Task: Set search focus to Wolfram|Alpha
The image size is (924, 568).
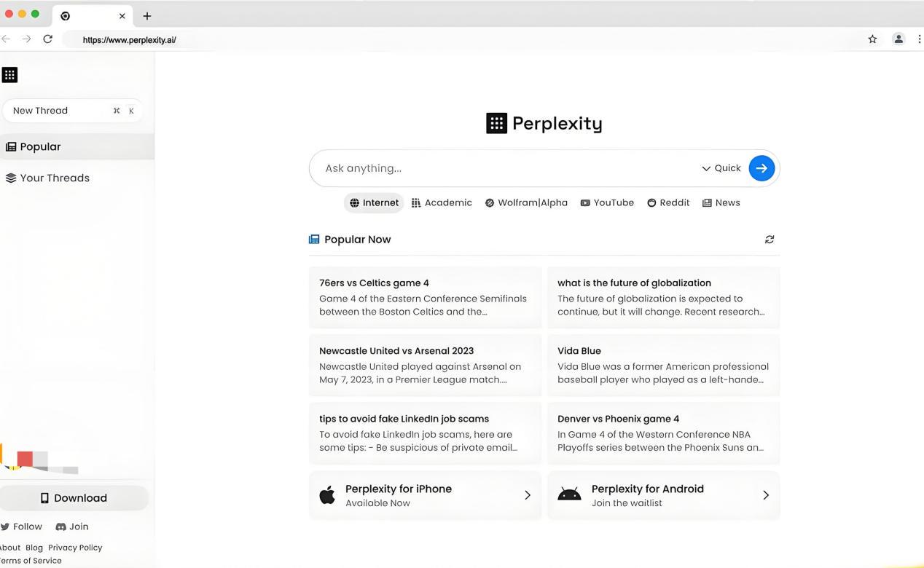Action: [x=526, y=203]
